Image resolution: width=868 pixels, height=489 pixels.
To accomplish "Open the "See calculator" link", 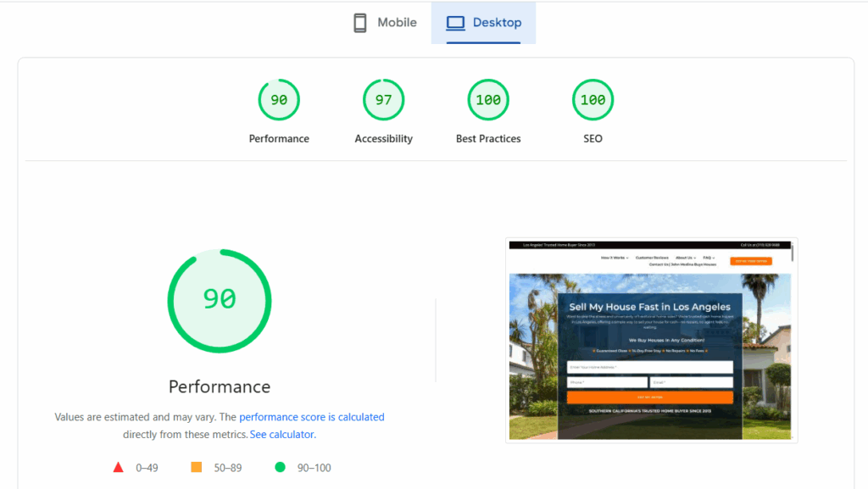I will coord(281,434).
